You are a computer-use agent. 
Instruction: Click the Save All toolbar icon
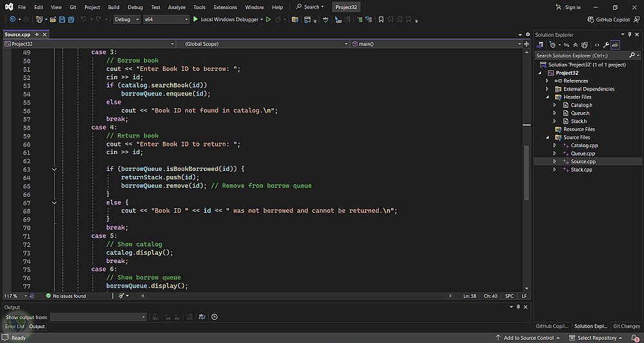point(70,19)
